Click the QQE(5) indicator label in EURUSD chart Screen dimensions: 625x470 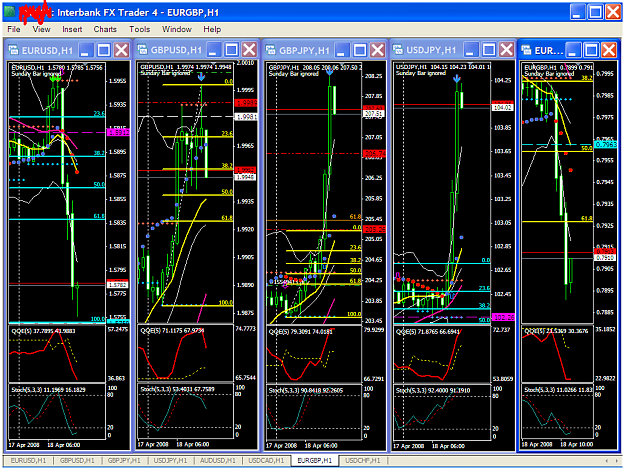[x=43, y=331]
